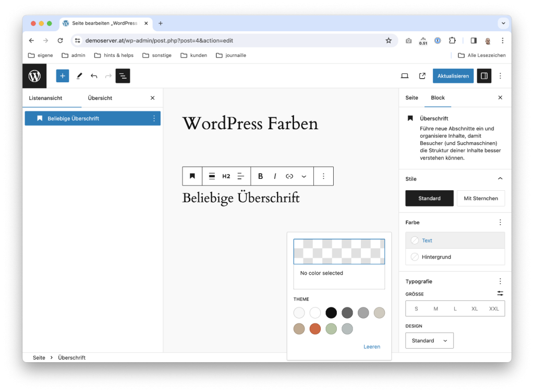The width and height of the screenshot is (534, 392).
Task: Open the Hintergrund color setting
Action: coord(455,257)
